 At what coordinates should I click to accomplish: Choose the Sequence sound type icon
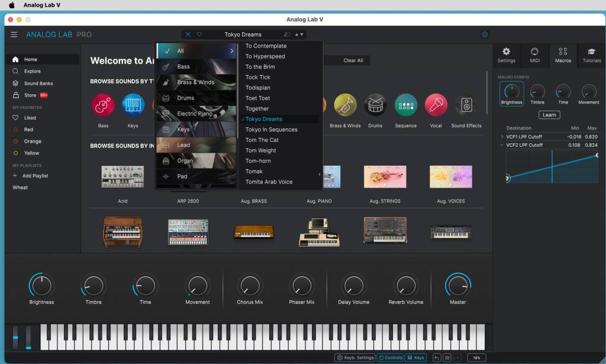pyautogui.click(x=405, y=105)
